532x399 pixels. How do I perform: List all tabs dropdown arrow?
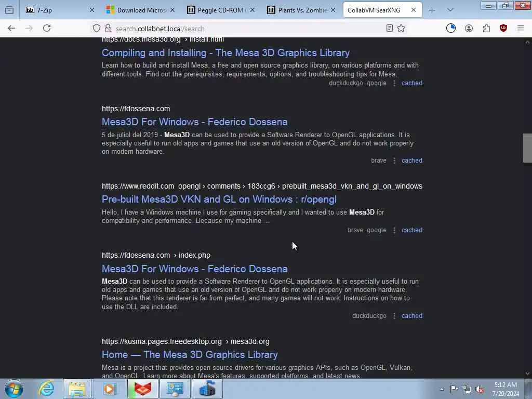(x=450, y=10)
